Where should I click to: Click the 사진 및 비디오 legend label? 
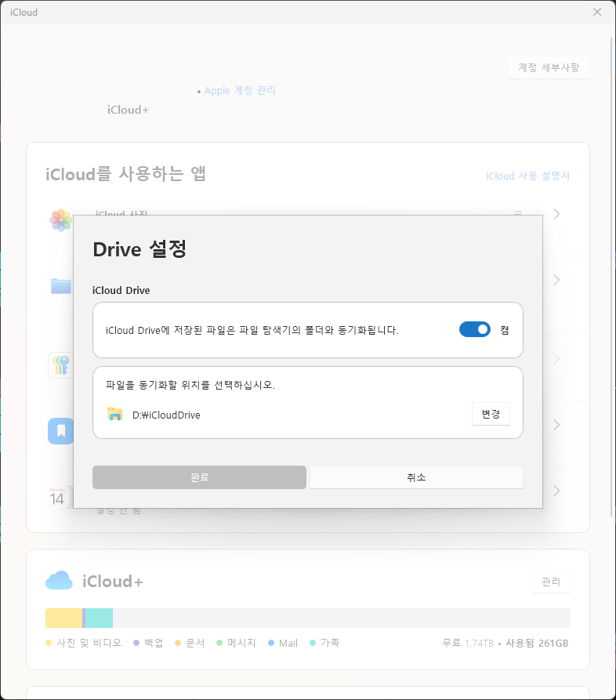click(89, 643)
